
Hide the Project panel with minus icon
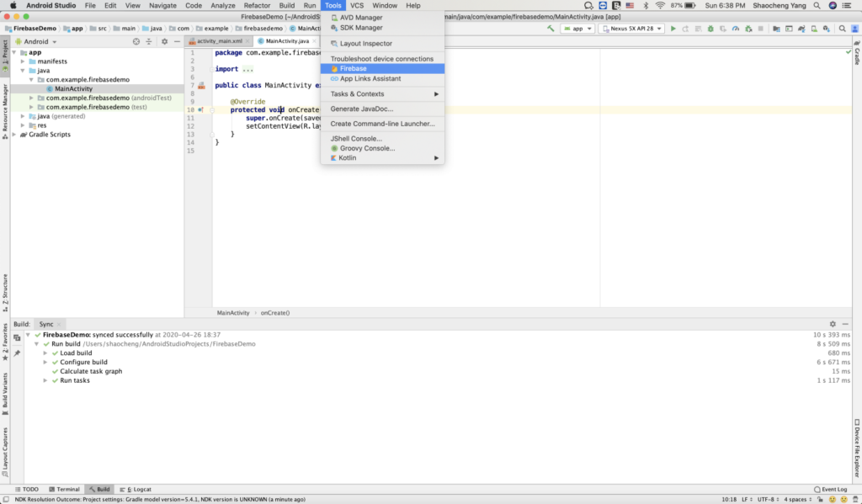[177, 41]
